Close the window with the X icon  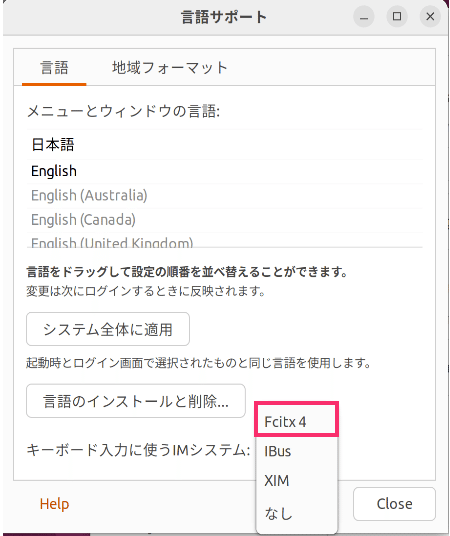pyautogui.click(x=430, y=16)
